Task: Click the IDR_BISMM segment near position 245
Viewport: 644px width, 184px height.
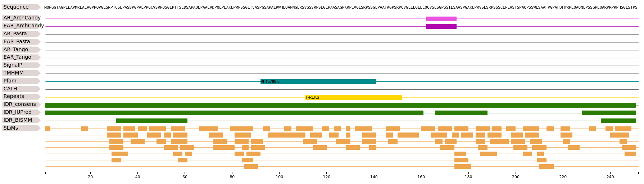Action: click(618, 121)
